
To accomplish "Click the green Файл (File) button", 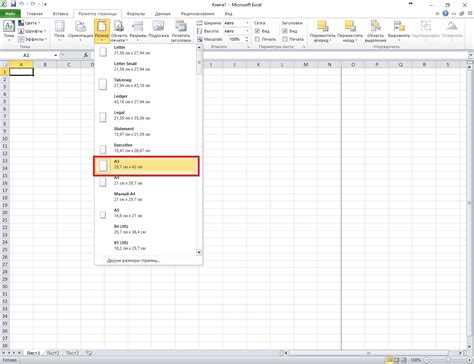I will 10,14.
